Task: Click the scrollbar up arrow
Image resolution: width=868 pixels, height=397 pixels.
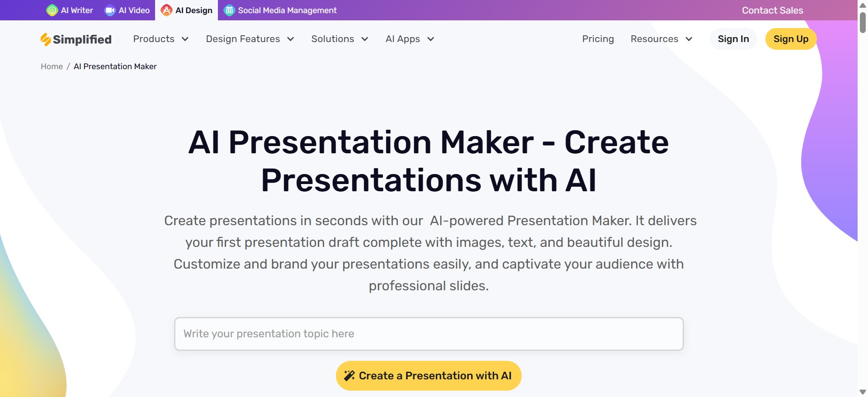Action: point(863,6)
